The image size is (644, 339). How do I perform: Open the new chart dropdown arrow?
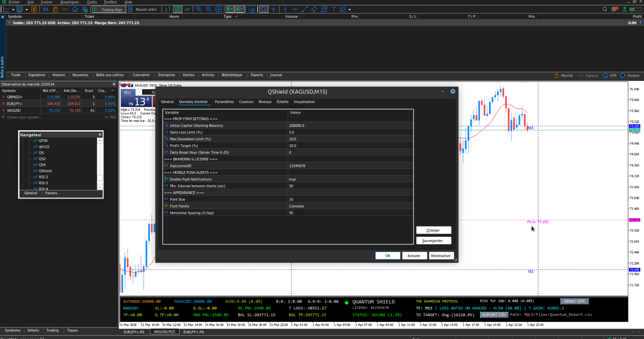point(13,9)
